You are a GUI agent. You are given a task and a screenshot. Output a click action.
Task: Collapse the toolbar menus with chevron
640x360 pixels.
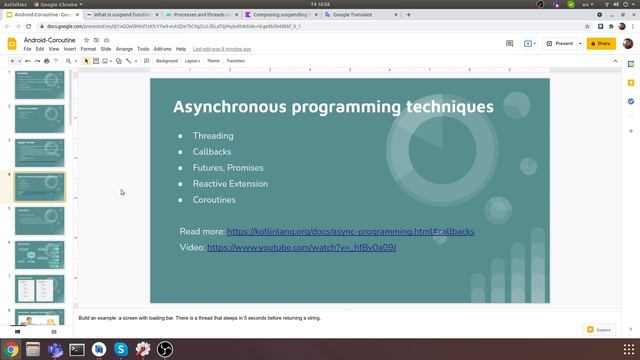pos(615,61)
